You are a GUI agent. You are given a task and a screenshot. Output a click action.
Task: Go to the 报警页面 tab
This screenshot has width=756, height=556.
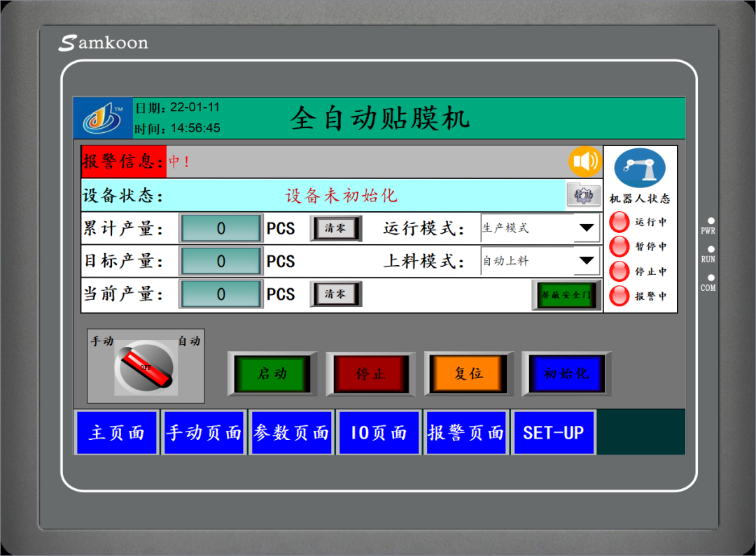(x=465, y=433)
